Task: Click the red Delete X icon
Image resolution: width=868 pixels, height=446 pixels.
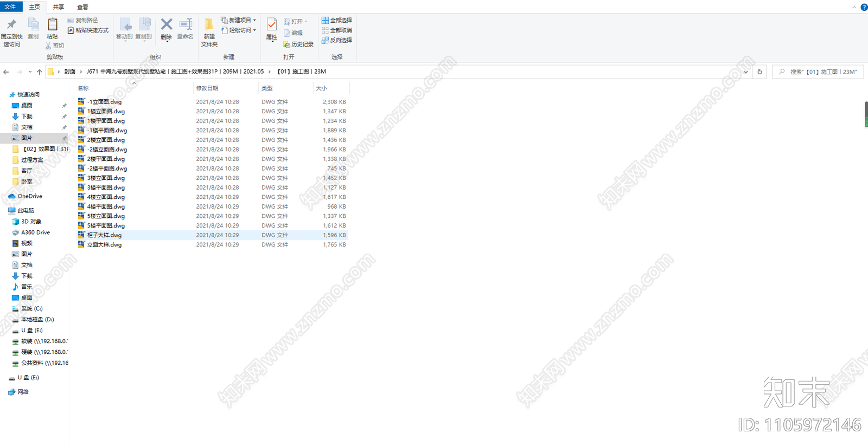Action: (x=167, y=24)
